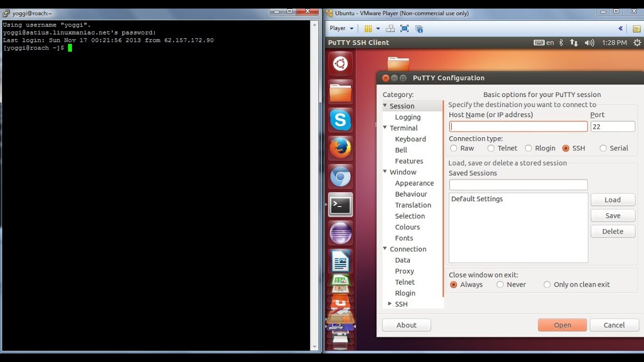Screen dimensions: 644x362
Task: Select Proxy under Connection
Action: 405,271
